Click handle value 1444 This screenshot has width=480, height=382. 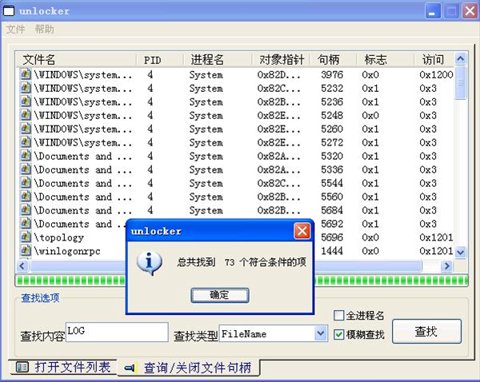(332, 251)
